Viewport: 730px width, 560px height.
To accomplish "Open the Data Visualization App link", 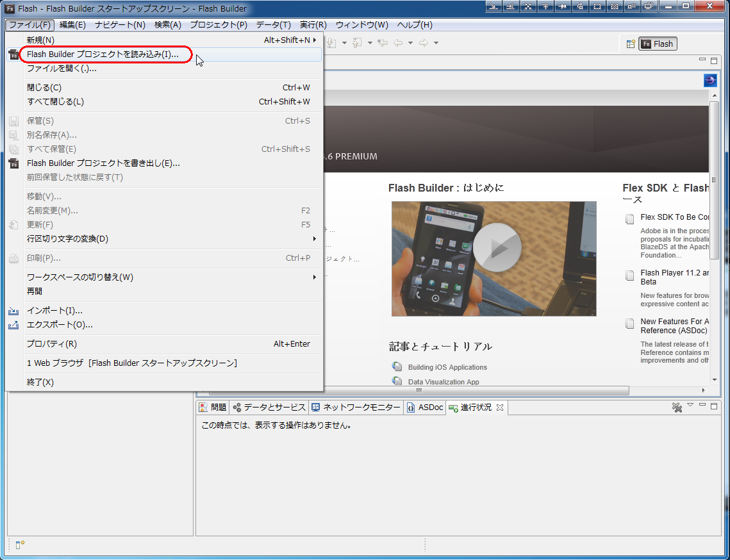I will point(444,382).
